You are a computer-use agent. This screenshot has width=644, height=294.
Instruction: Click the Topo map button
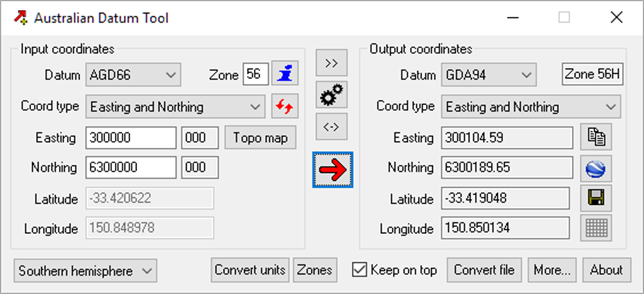pyautogui.click(x=260, y=137)
